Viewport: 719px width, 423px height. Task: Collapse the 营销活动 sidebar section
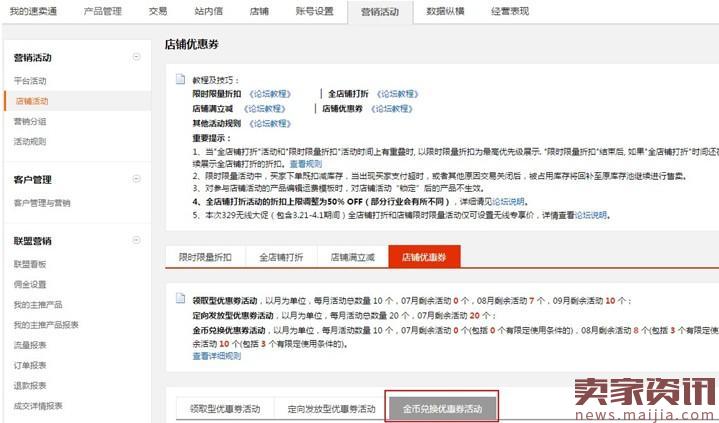136,57
